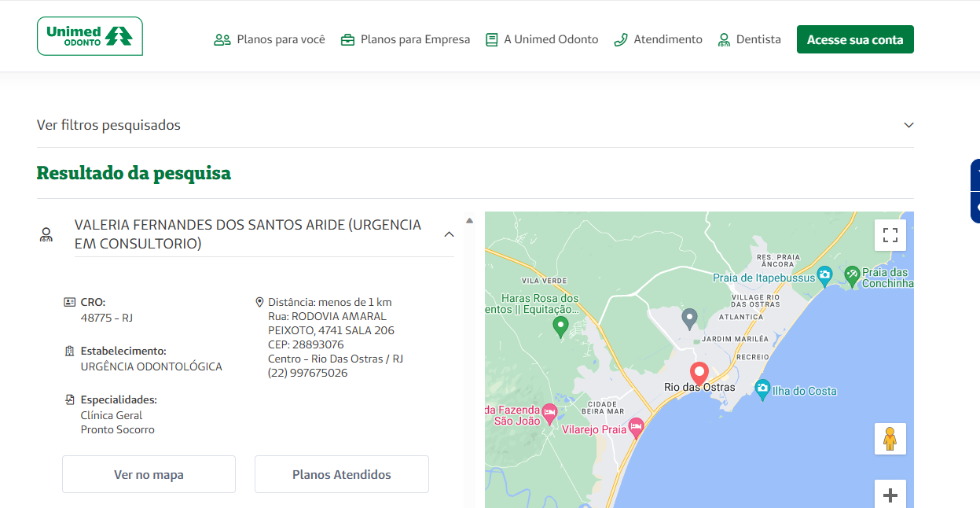Open the Atendimento menu item

click(658, 39)
